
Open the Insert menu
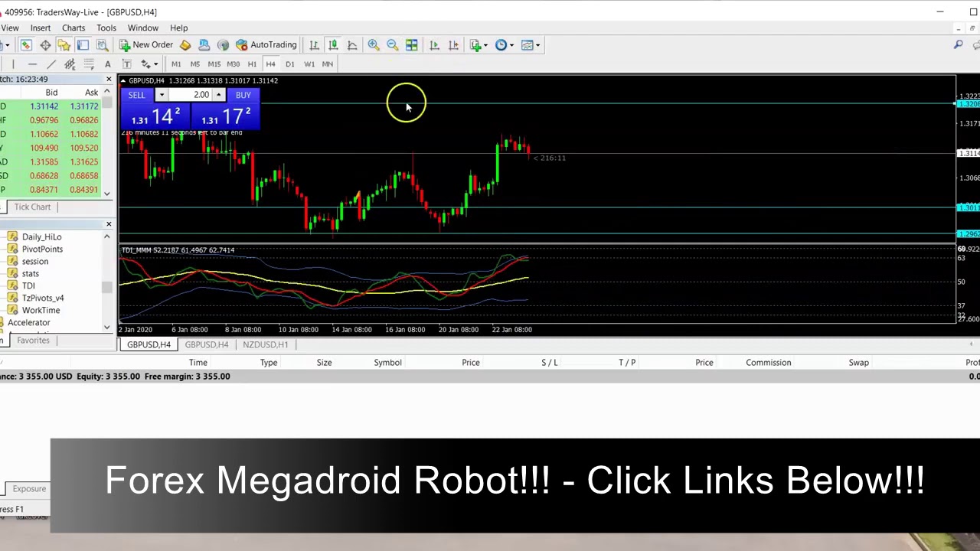point(40,28)
